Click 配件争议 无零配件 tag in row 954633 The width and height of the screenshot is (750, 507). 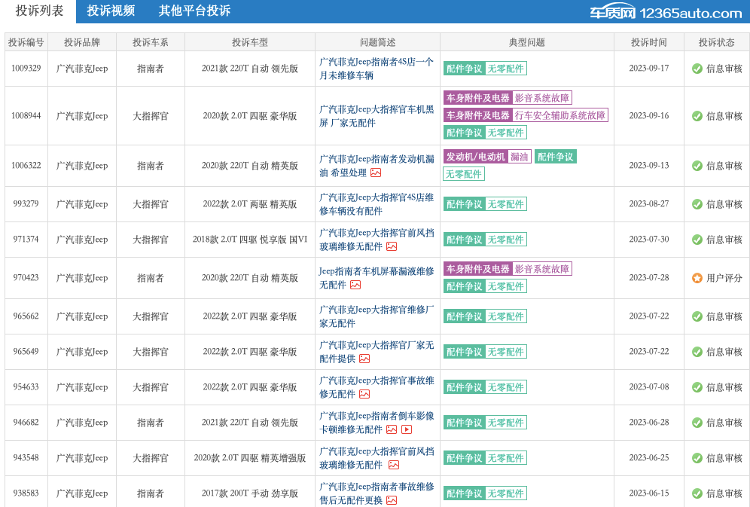click(x=485, y=387)
